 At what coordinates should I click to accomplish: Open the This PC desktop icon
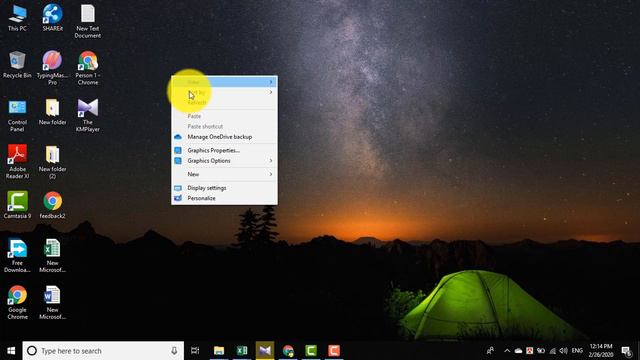click(x=17, y=18)
